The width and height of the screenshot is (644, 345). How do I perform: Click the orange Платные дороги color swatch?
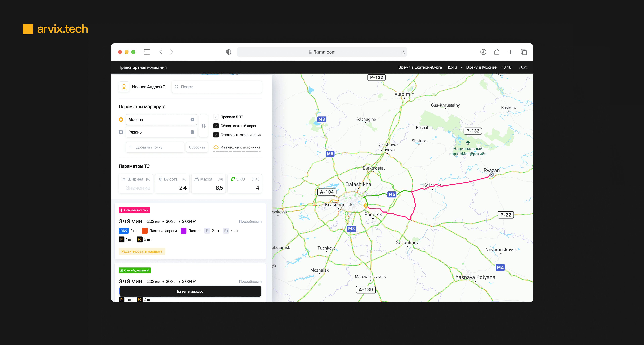145,231
